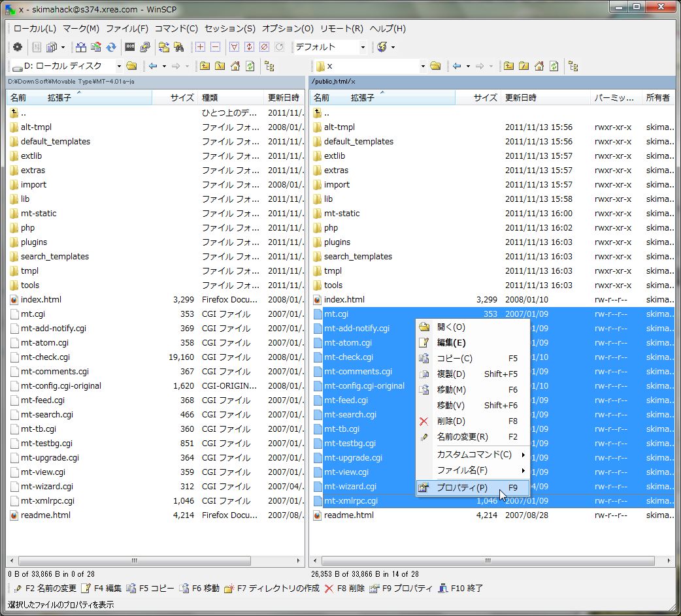
Task: Open the terminal console icon
Action: [x=130, y=47]
